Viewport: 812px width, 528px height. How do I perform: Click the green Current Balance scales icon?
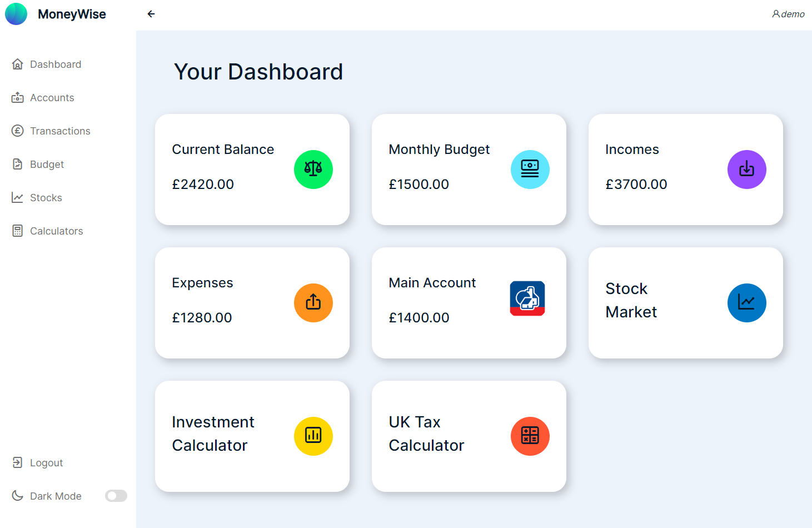pos(313,170)
